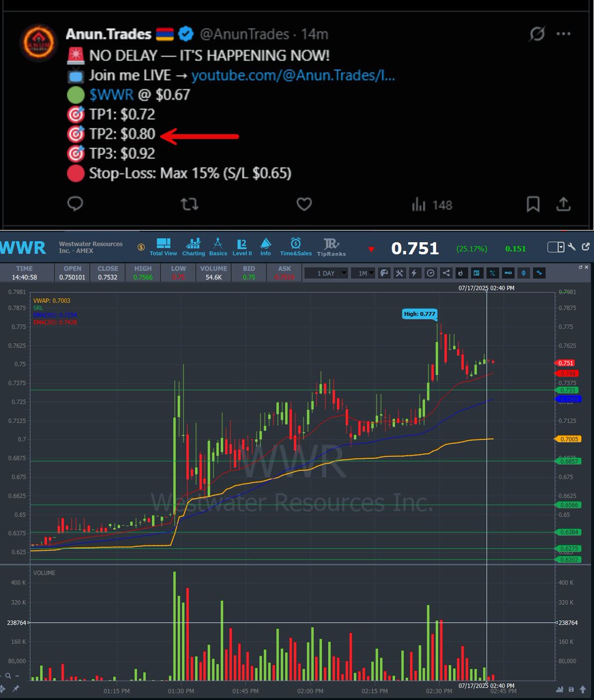Open the Total View panel
Image resolution: width=594 pixels, height=700 pixels.
(163, 247)
